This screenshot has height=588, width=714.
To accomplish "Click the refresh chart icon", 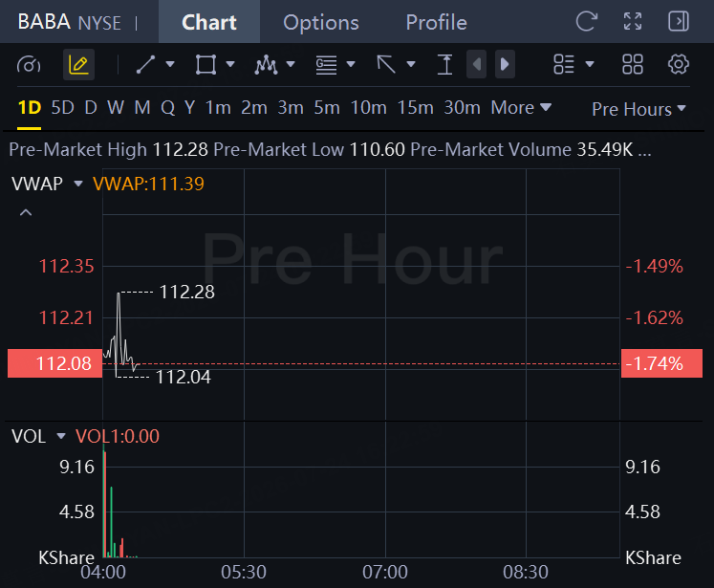I will [x=587, y=21].
